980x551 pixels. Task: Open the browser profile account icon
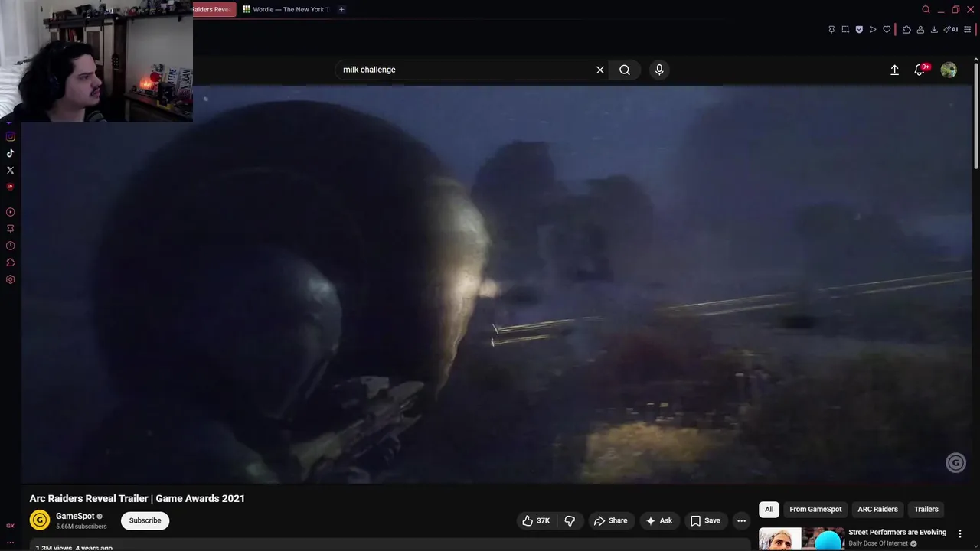pyautogui.click(x=920, y=29)
